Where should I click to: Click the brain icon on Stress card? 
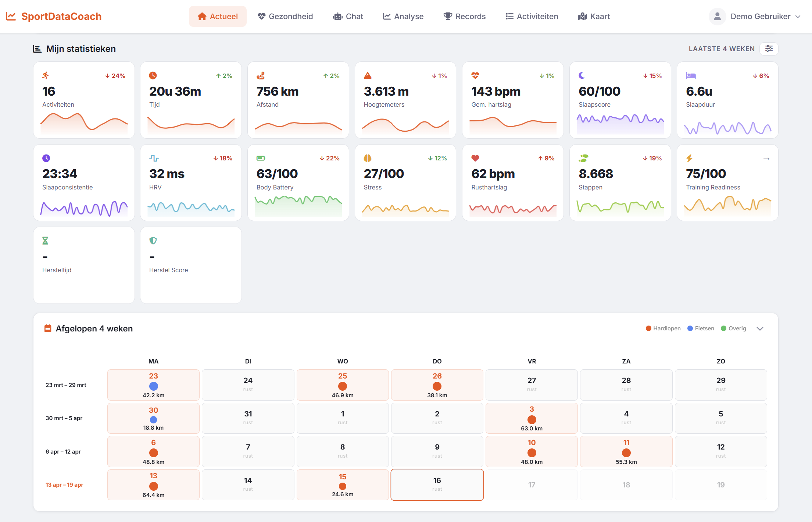point(368,158)
